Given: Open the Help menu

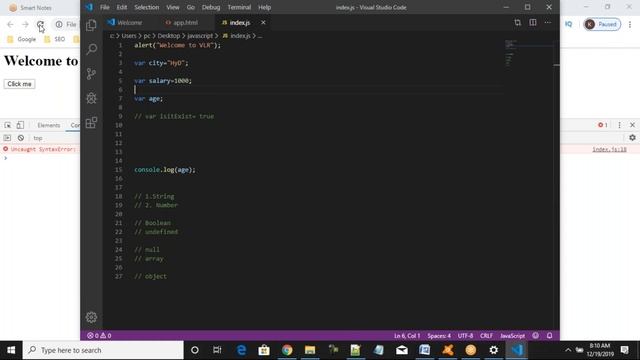Looking at the screenshot, I should pyautogui.click(x=264, y=7).
